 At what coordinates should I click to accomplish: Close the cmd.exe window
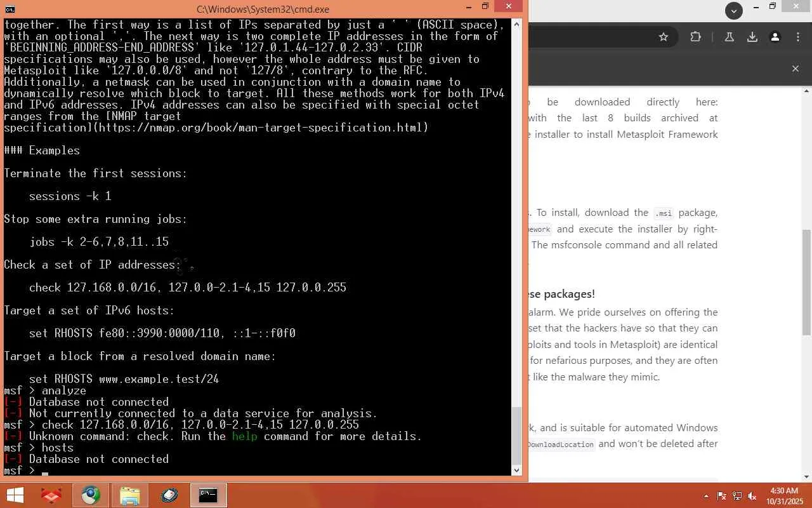pyautogui.click(x=509, y=7)
